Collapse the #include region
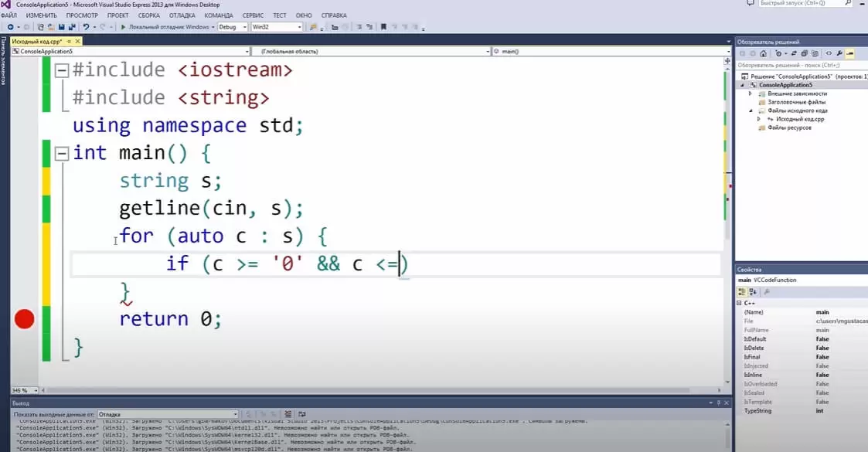This screenshot has width=868, height=452. coord(61,70)
